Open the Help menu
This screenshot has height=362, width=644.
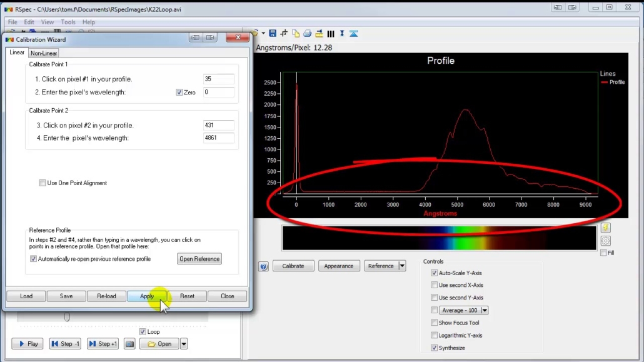click(x=89, y=22)
